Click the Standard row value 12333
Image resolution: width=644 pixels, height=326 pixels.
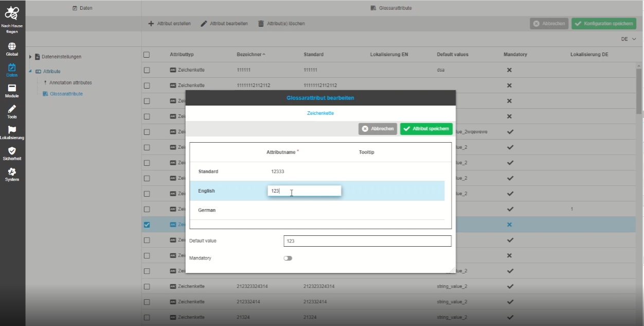pyautogui.click(x=278, y=171)
